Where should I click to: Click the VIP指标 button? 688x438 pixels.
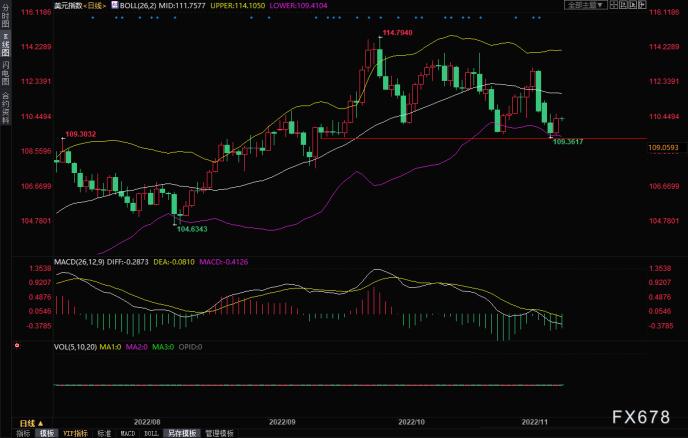click(x=75, y=433)
